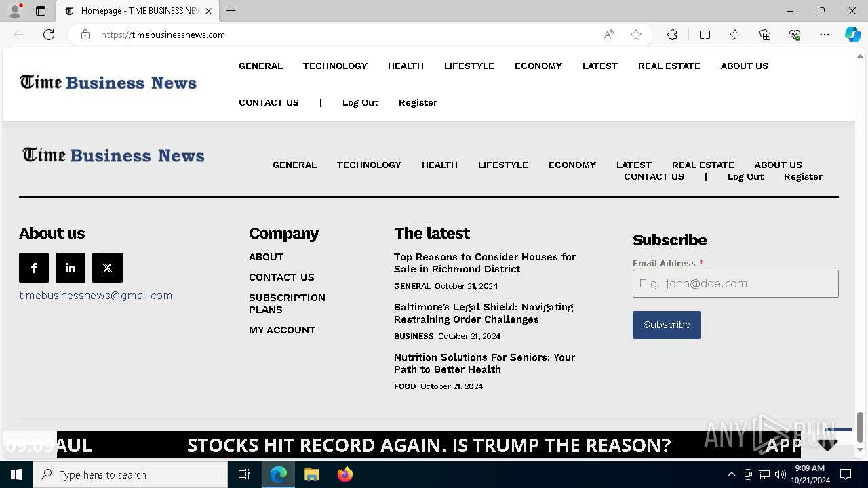Open CONTACT US in top navigation
868x488 pixels.
pos(269,102)
